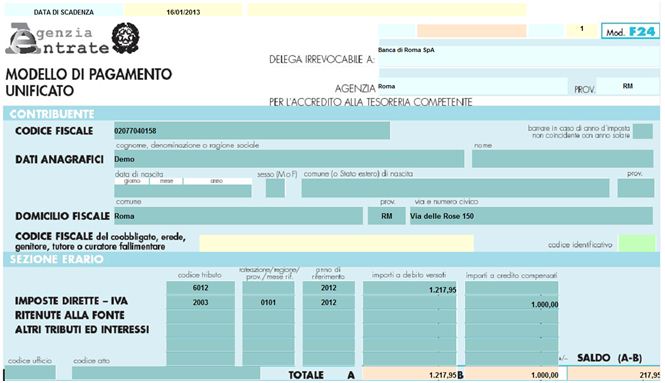Select the Via delle Rose 150 field
The width and height of the screenshot is (665, 383).
530,216
